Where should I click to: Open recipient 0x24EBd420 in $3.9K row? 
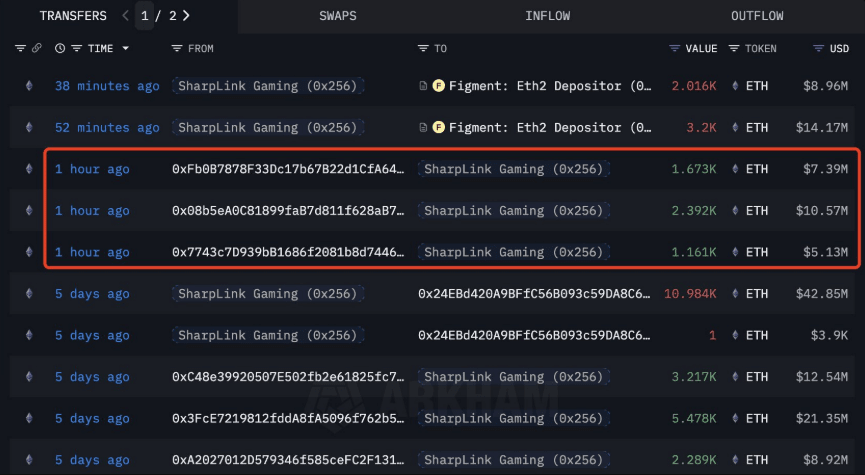click(534, 335)
